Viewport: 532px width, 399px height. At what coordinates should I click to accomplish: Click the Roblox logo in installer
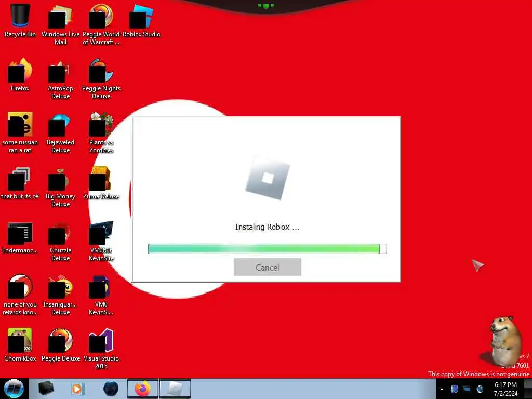[x=268, y=178]
